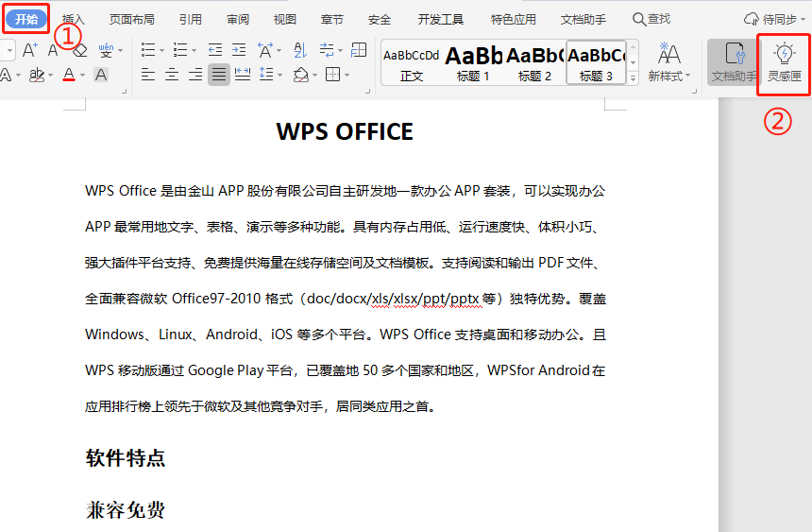Click the 兼容免费 heading in document
The image size is (812, 532).
[126, 510]
